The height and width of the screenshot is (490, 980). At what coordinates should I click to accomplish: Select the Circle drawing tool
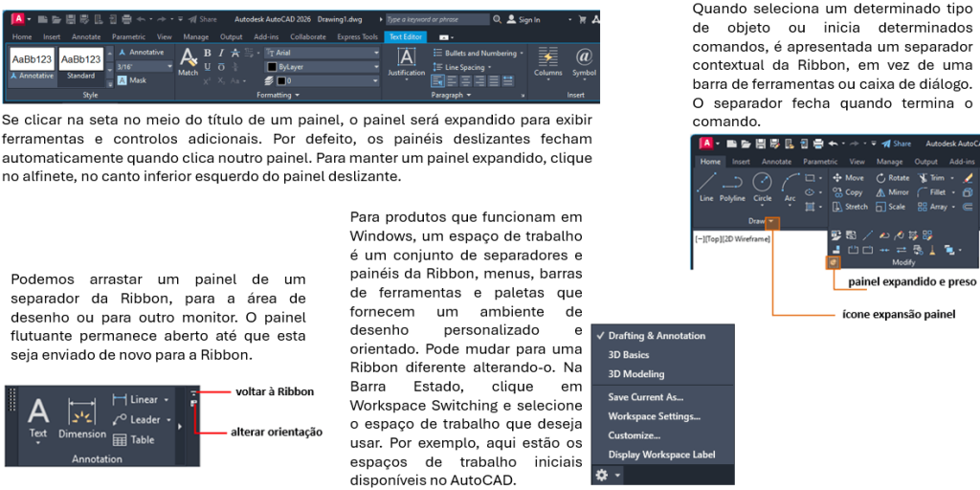click(x=763, y=185)
